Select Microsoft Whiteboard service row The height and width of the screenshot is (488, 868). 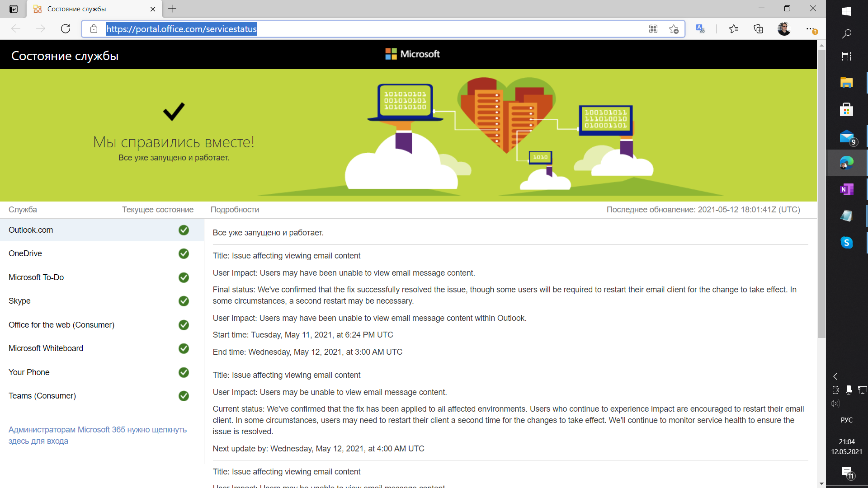(x=102, y=348)
